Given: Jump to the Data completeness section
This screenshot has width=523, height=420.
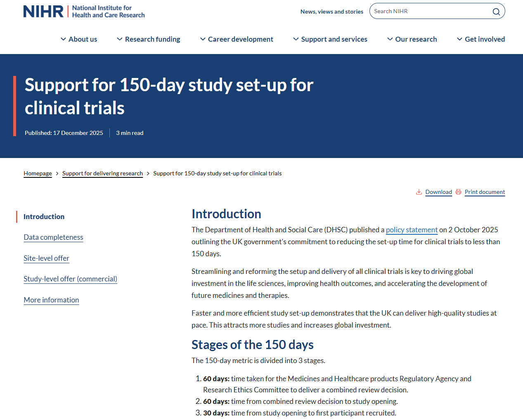Looking at the screenshot, I should [x=53, y=237].
